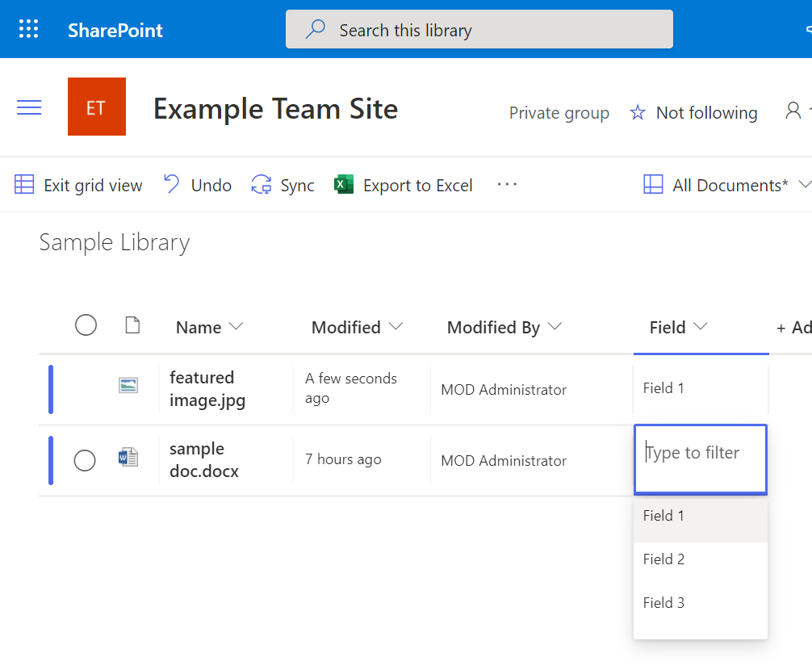This screenshot has height=670, width=812.
Task: Open the app launcher waffle icon
Action: pos(28,29)
